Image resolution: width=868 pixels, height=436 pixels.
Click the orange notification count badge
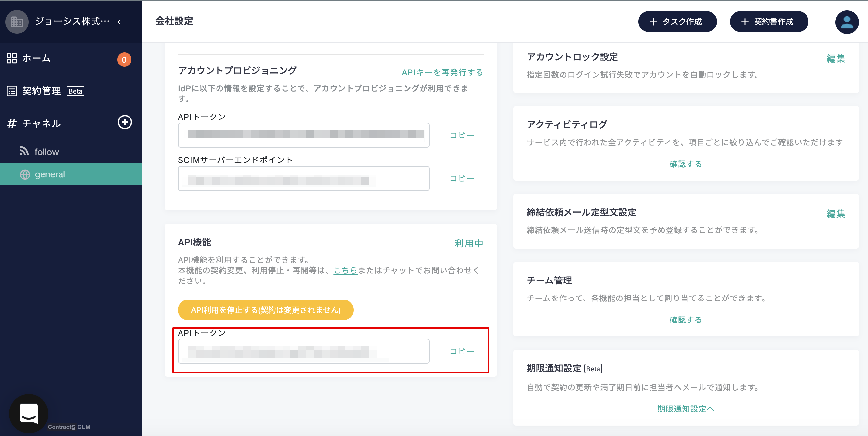pyautogui.click(x=124, y=60)
